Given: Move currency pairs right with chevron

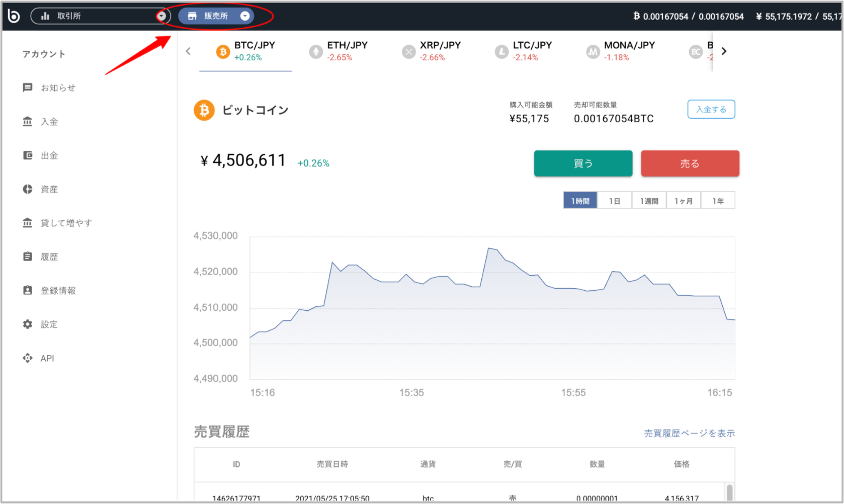Looking at the screenshot, I should coord(724,51).
